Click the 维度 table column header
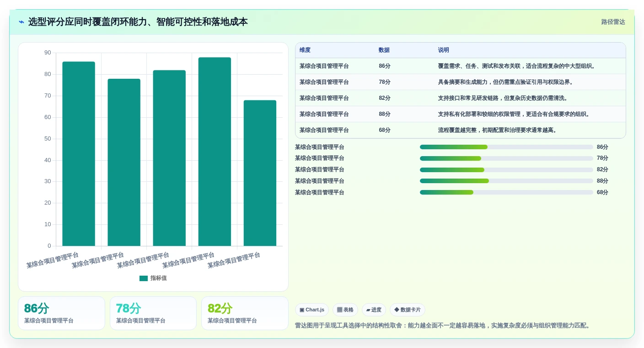Viewport: 644px width, 348px height. pos(305,50)
